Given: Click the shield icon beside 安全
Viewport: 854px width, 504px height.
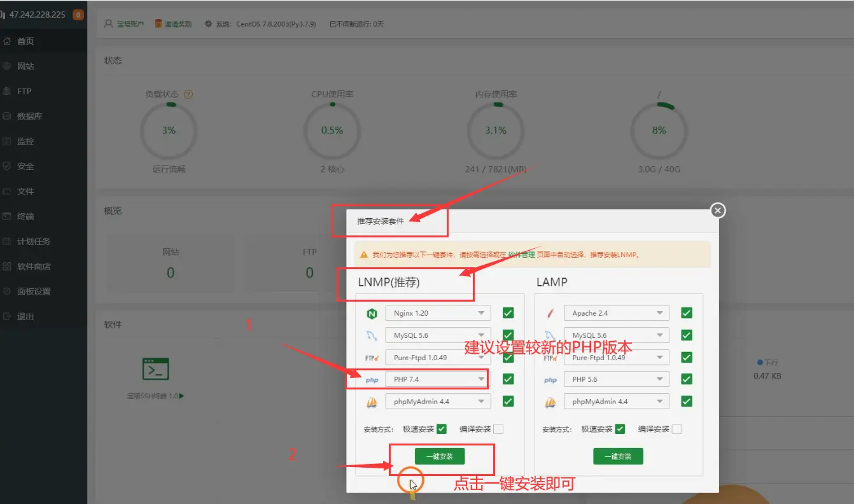Looking at the screenshot, I should 7,166.
